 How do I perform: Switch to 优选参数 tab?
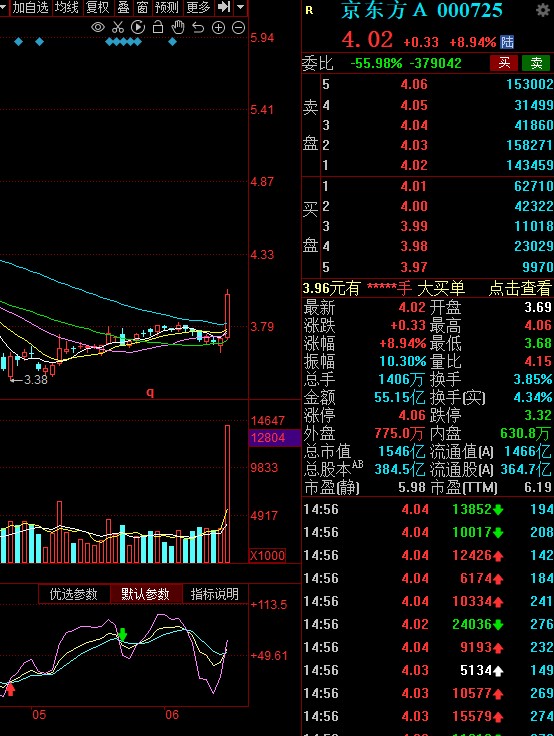[x=74, y=594]
